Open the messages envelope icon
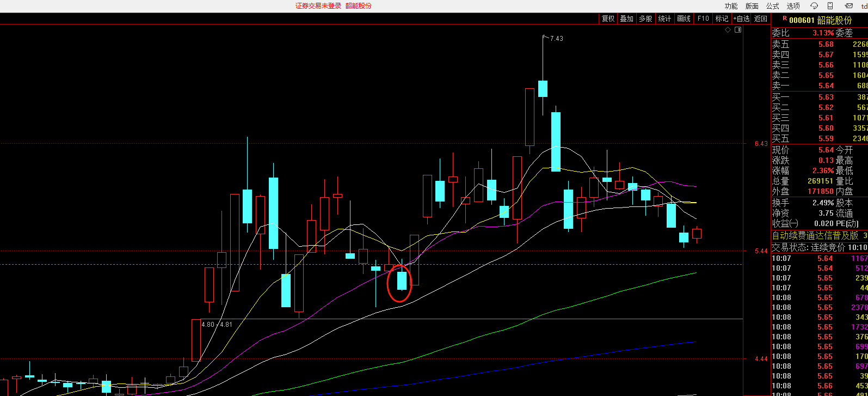868x396 pixels. tap(848, 6)
